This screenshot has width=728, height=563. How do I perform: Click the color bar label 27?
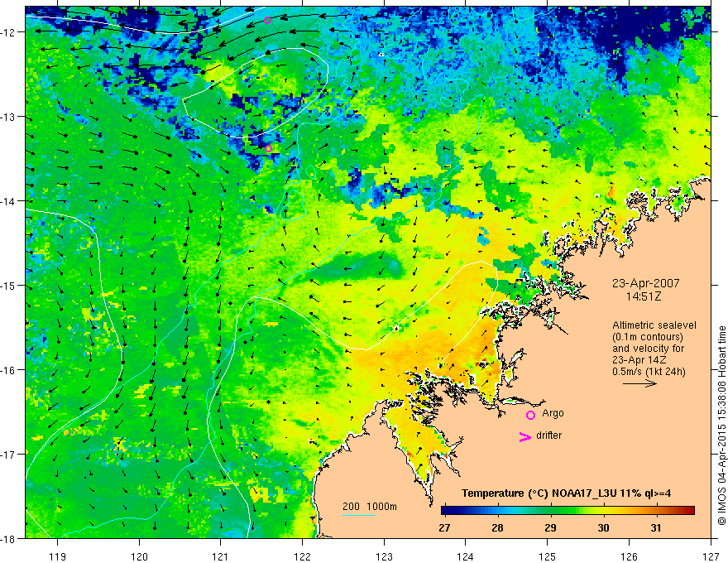coord(444,528)
